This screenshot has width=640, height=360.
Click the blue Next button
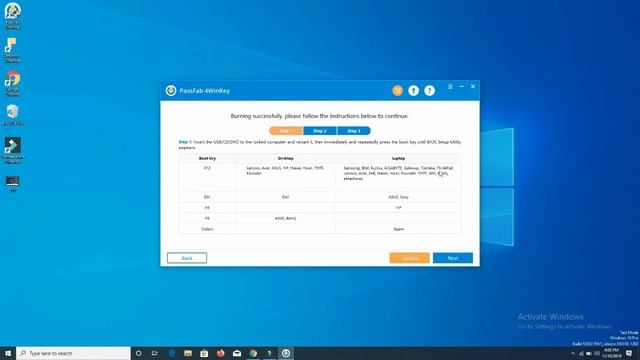coord(453,258)
